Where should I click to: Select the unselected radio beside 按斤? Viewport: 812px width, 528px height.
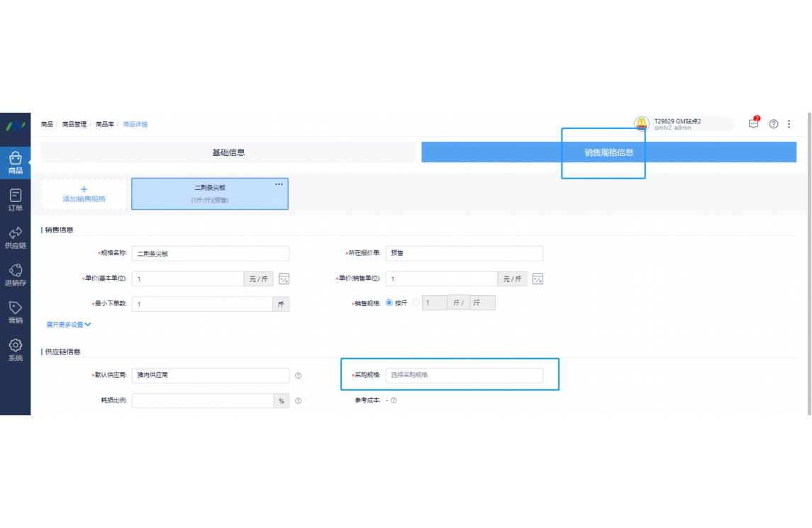pyautogui.click(x=416, y=303)
